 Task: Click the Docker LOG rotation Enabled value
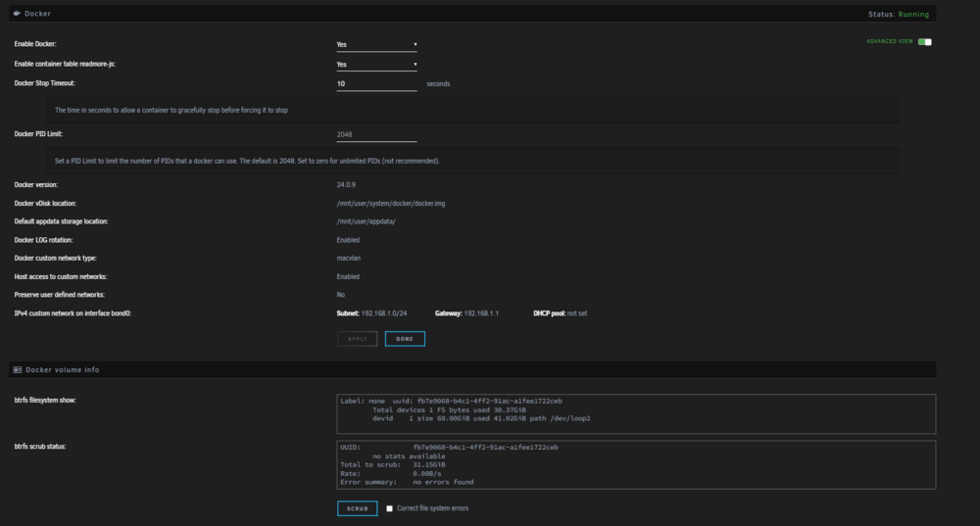[x=348, y=240]
